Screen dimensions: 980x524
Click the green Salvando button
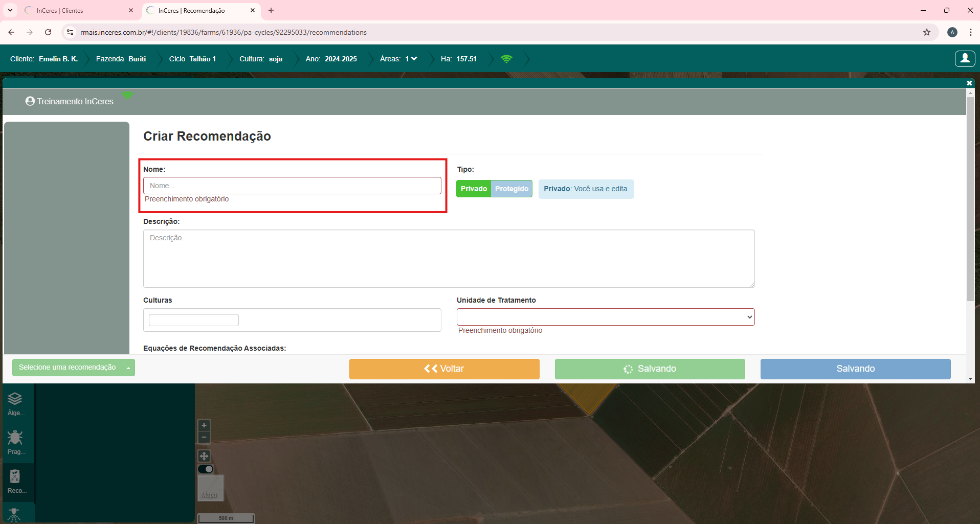coord(650,369)
